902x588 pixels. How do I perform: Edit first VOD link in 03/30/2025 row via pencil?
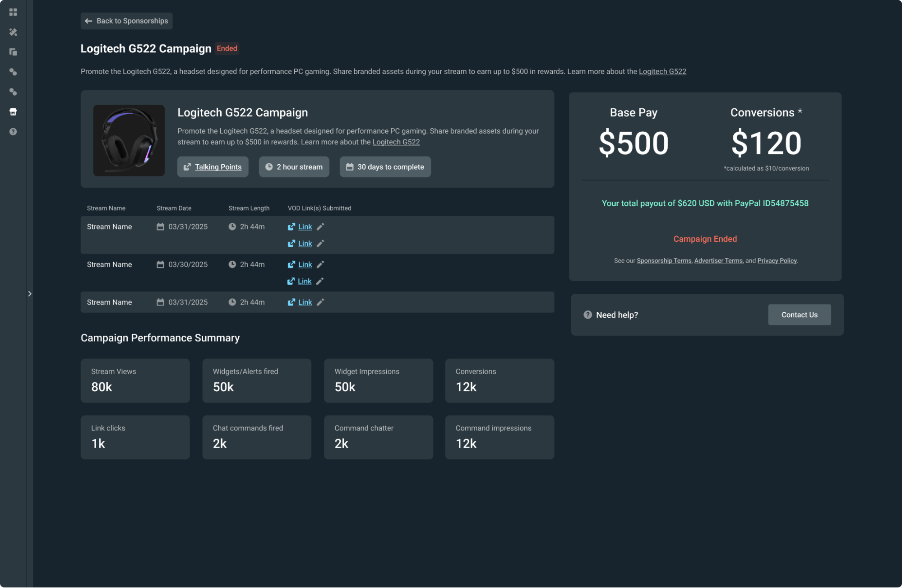[x=320, y=264]
